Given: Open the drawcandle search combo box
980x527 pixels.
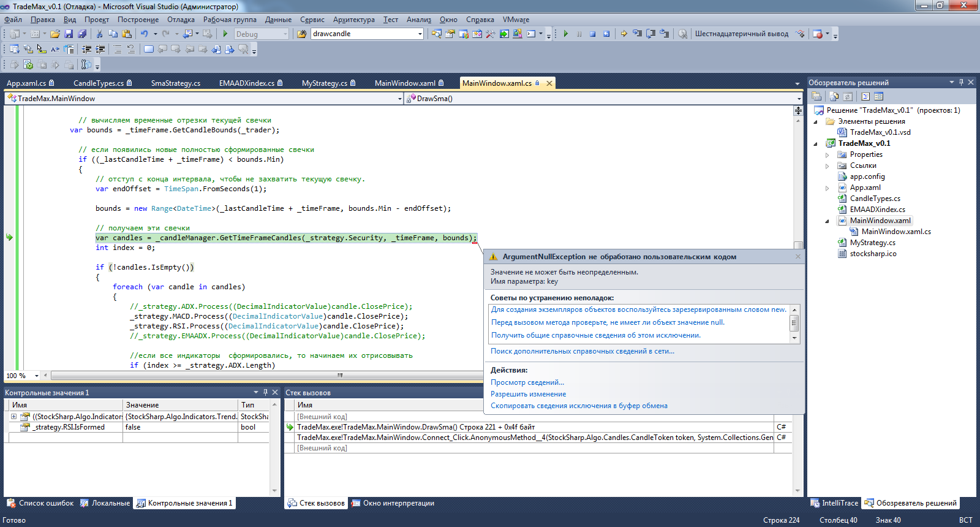Looking at the screenshot, I should [x=420, y=34].
